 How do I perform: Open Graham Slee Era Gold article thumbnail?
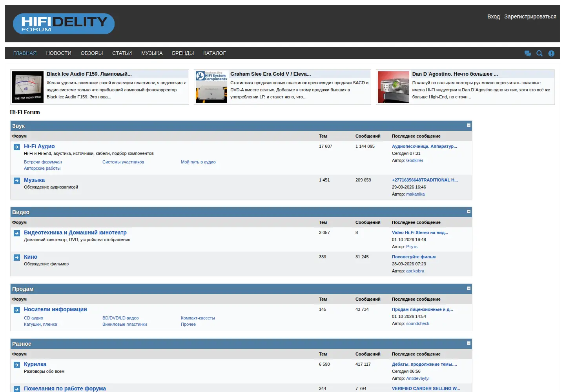click(211, 87)
